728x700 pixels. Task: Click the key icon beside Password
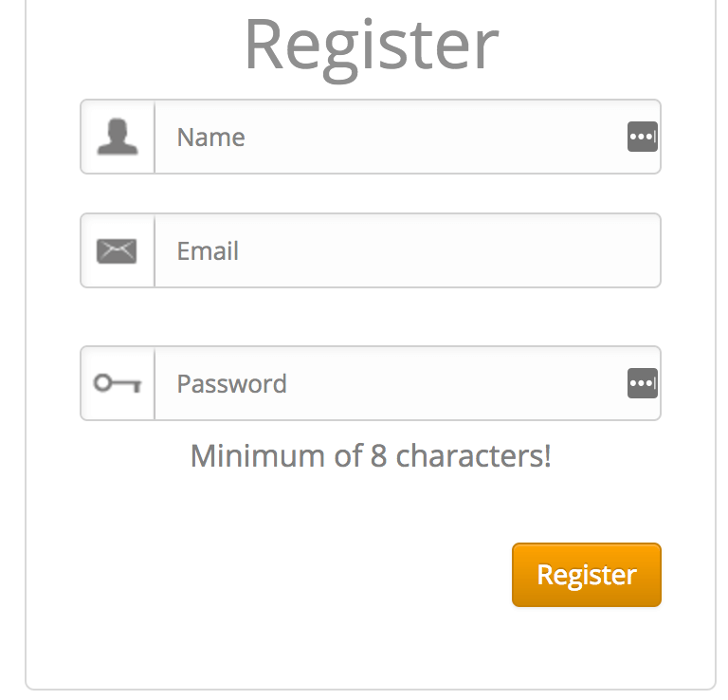(x=118, y=383)
